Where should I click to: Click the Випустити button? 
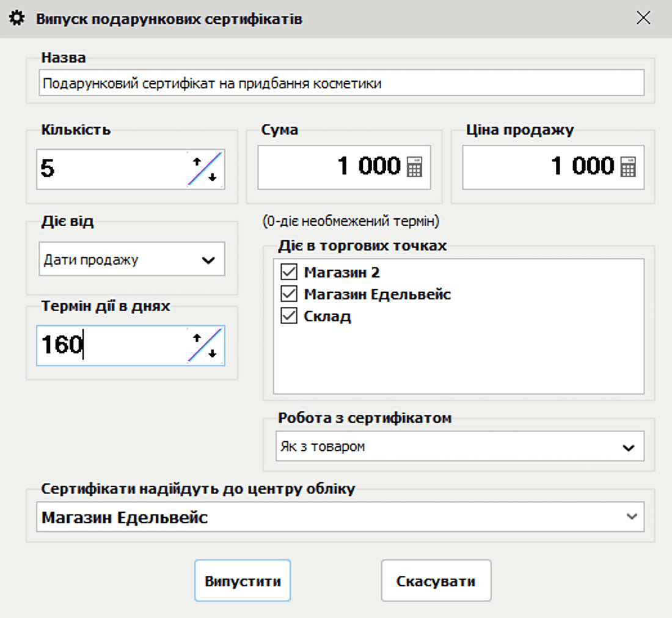[x=243, y=581]
